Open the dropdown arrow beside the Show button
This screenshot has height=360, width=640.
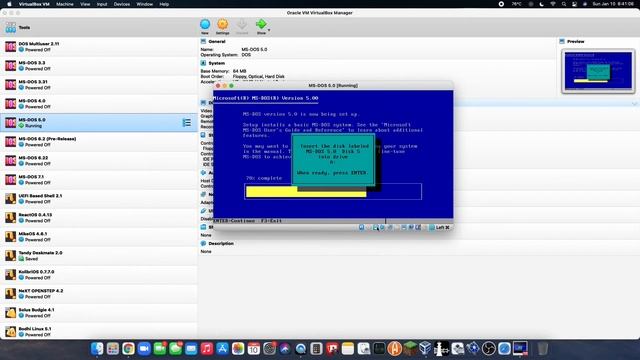(269, 30)
